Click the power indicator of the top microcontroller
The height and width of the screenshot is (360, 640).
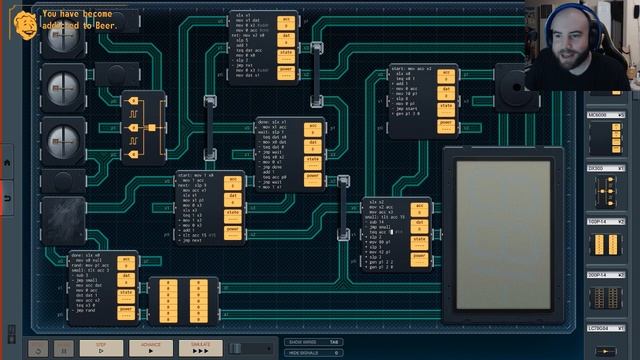click(x=286, y=73)
